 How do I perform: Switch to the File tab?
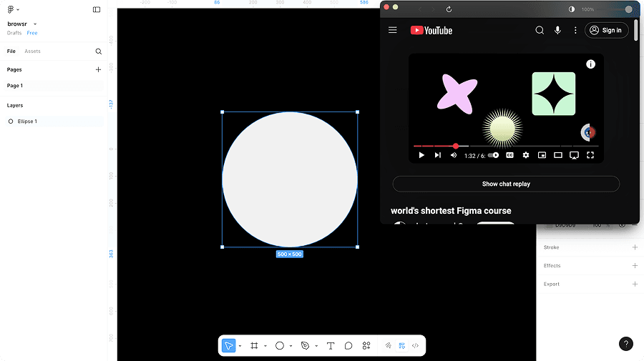11,51
